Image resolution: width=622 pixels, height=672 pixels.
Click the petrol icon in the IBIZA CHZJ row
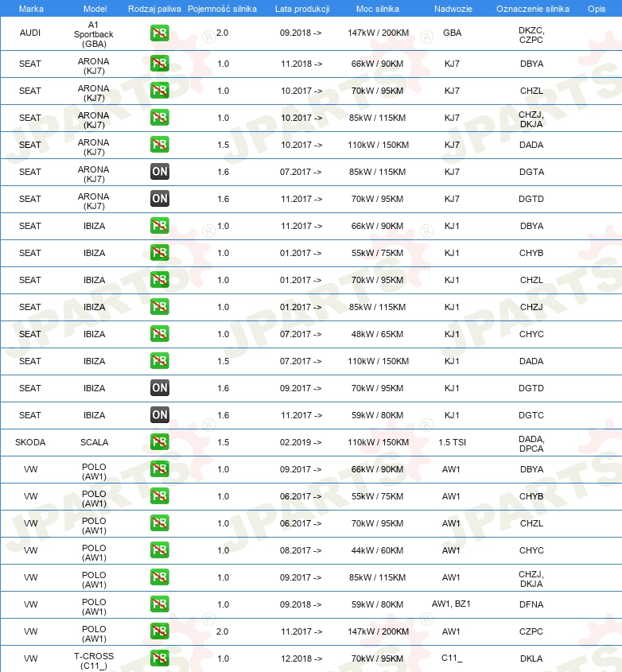(x=159, y=306)
